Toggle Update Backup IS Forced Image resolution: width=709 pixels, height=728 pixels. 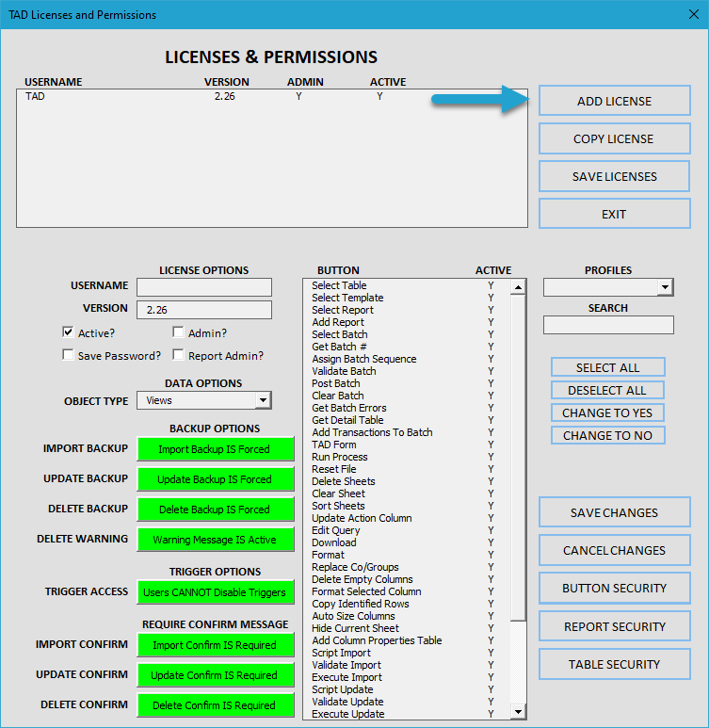pyautogui.click(x=216, y=479)
